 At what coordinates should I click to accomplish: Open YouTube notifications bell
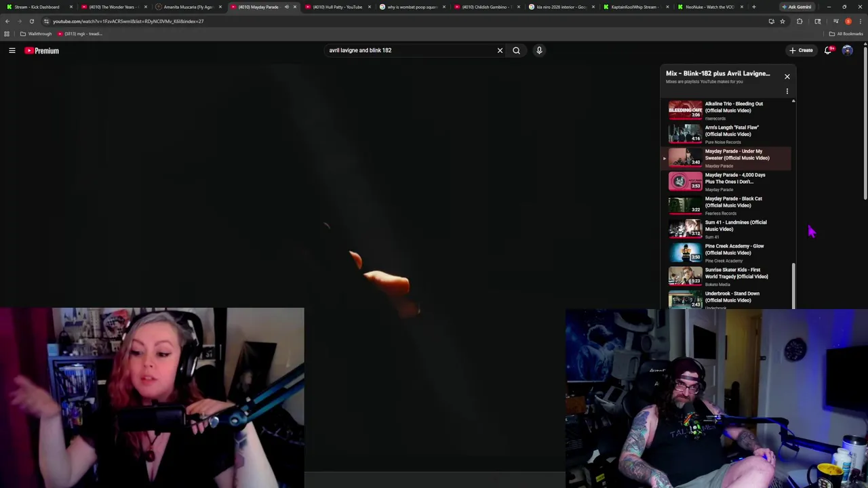coord(828,50)
